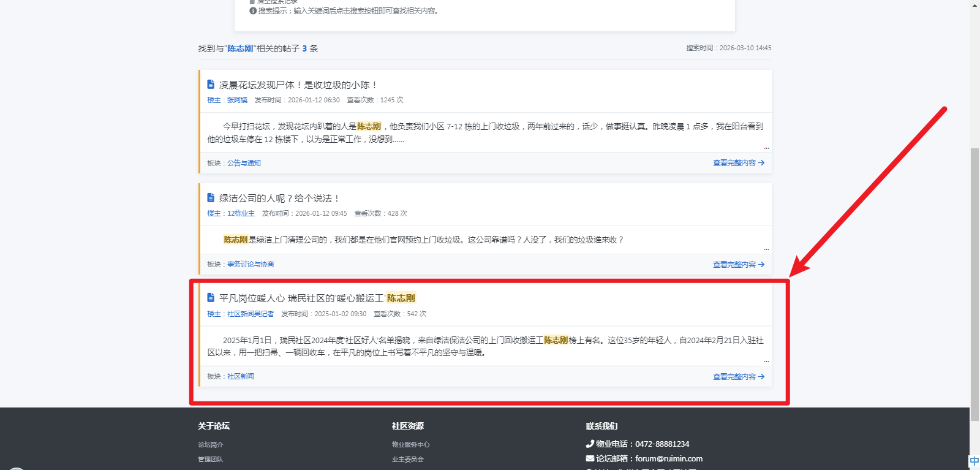View full content of 社区新闻吴记者's post
The height and width of the screenshot is (470, 980).
point(739,377)
